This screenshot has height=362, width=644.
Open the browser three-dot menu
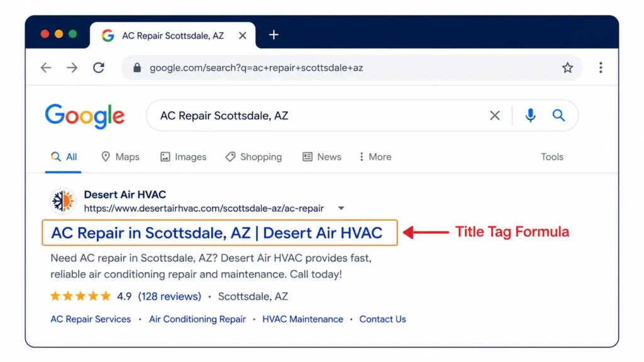[x=601, y=68]
